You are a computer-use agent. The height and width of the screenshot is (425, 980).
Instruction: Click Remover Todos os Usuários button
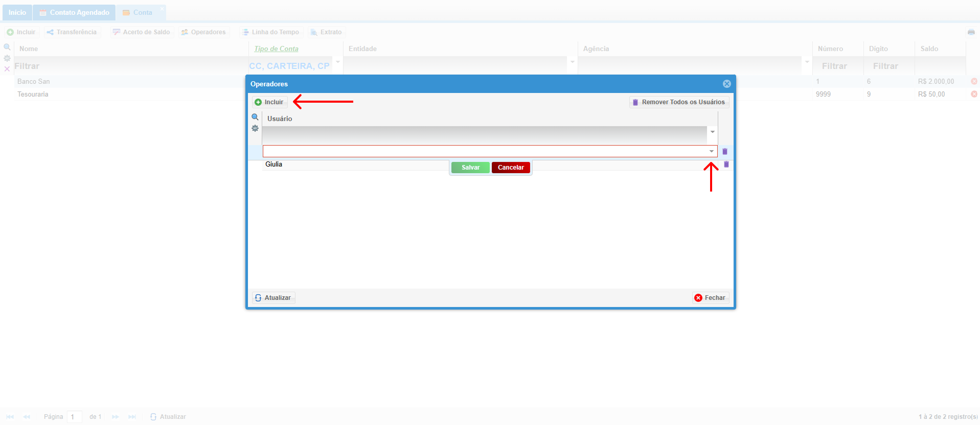(679, 102)
